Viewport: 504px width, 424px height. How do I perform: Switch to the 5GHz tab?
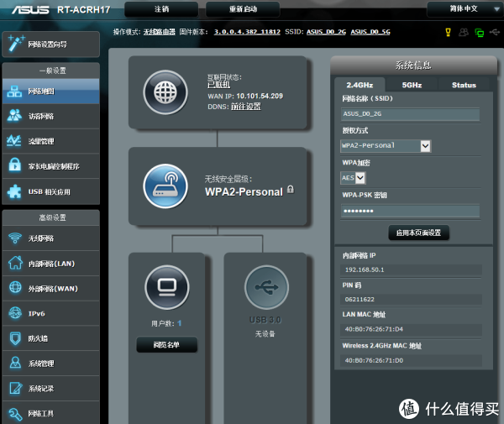412,85
